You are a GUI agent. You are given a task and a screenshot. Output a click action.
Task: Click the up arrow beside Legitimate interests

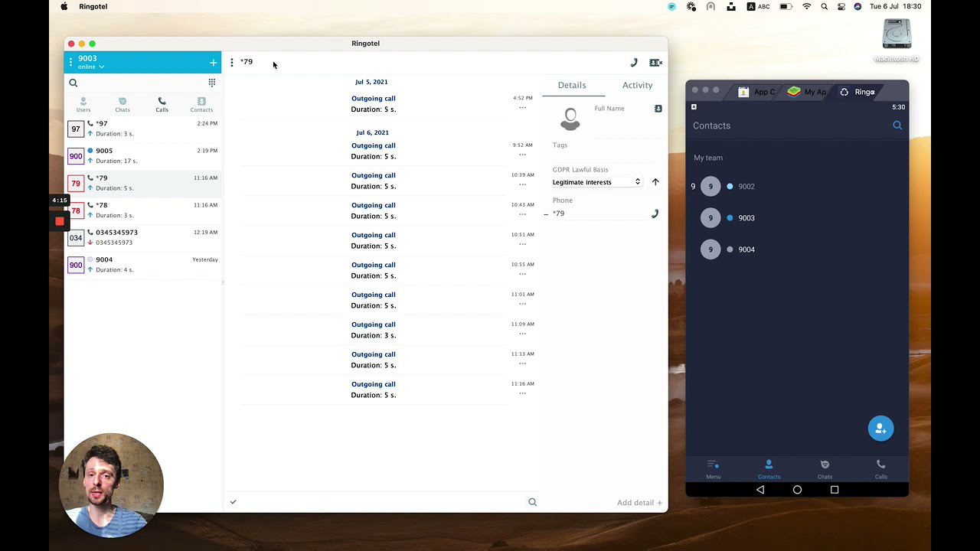click(x=655, y=182)
